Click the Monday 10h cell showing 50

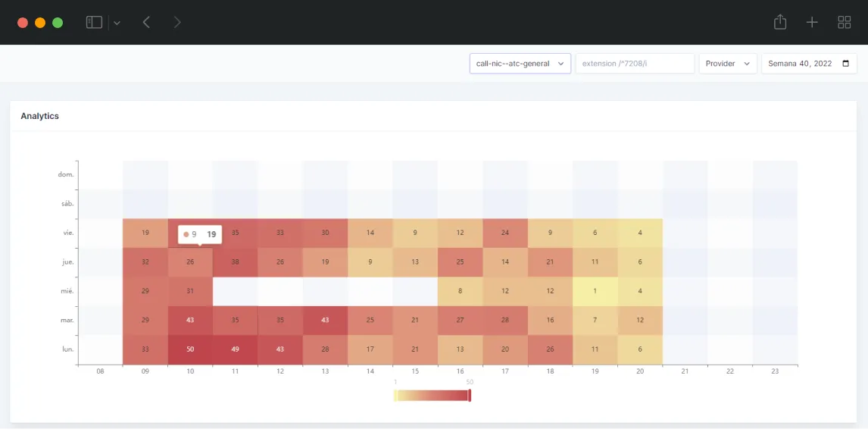point(190,349)
